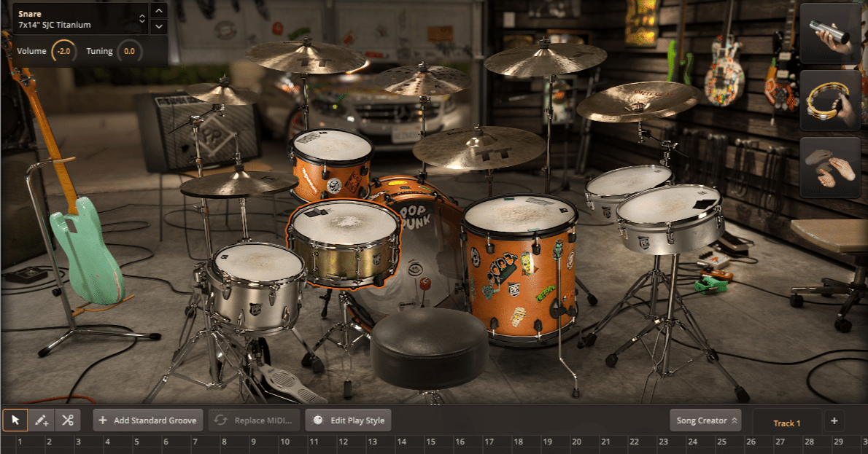Open the hand claps percussion slot
The height and width of the screenshot is (454, 868).
830,168
